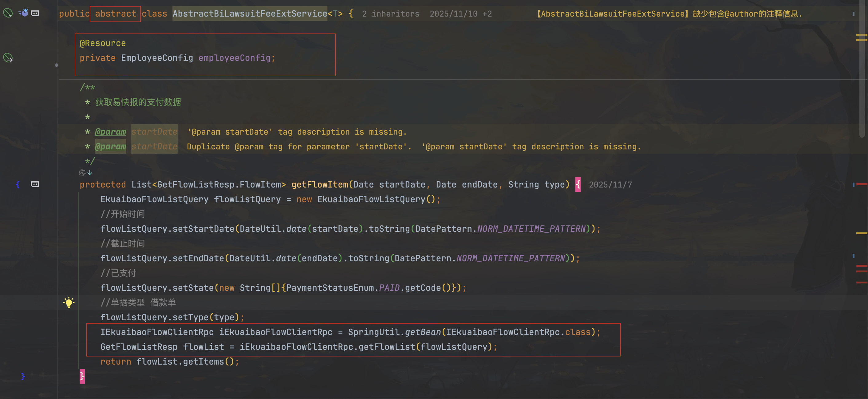The image size is (868, 399).
Task: Click the 2025/11/7 date hint
Action: tap(610, 185)
